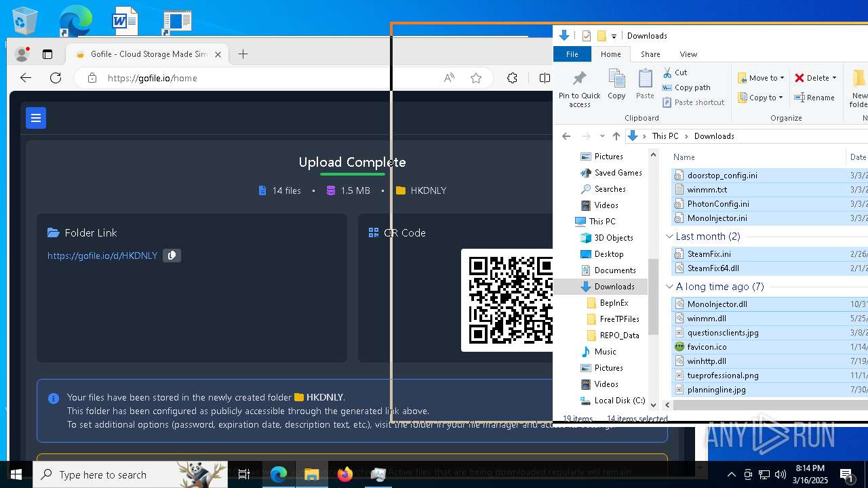Image resolution: width=868 pixels, height=488 pixels.
Task: Open Customize Quick Access Toolbar dropdown
Action: [x=614, y=36]
